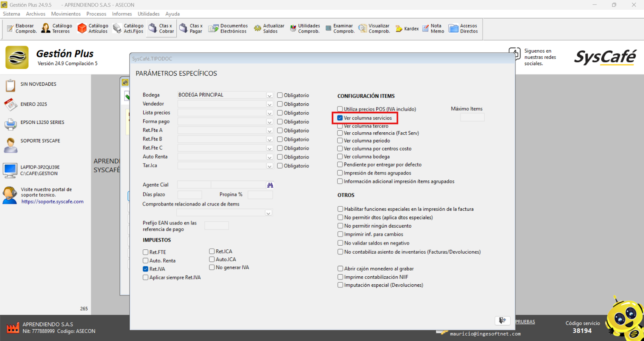Open the Informes menu
The height and width of the screenshot is (341, 644).
point(122,14)
